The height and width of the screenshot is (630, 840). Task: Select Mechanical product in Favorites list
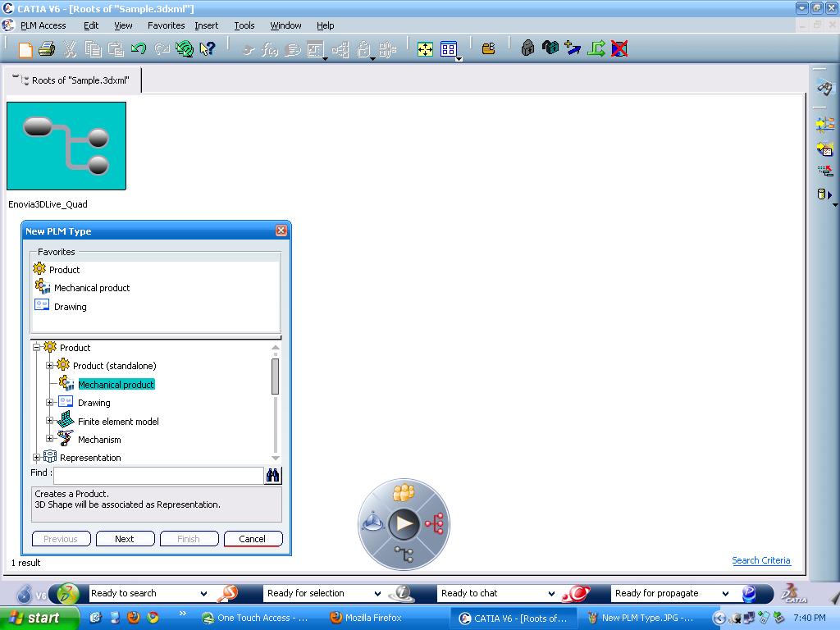92,288
